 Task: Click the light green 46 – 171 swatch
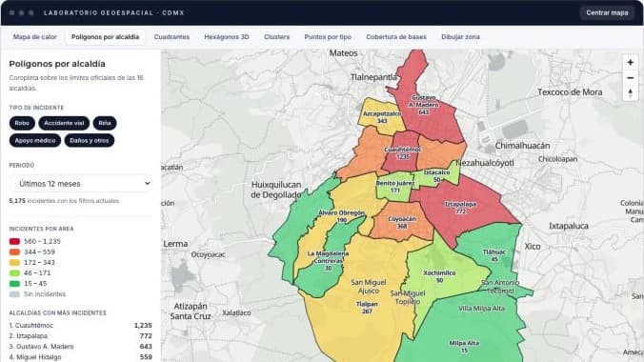point(14,272)
